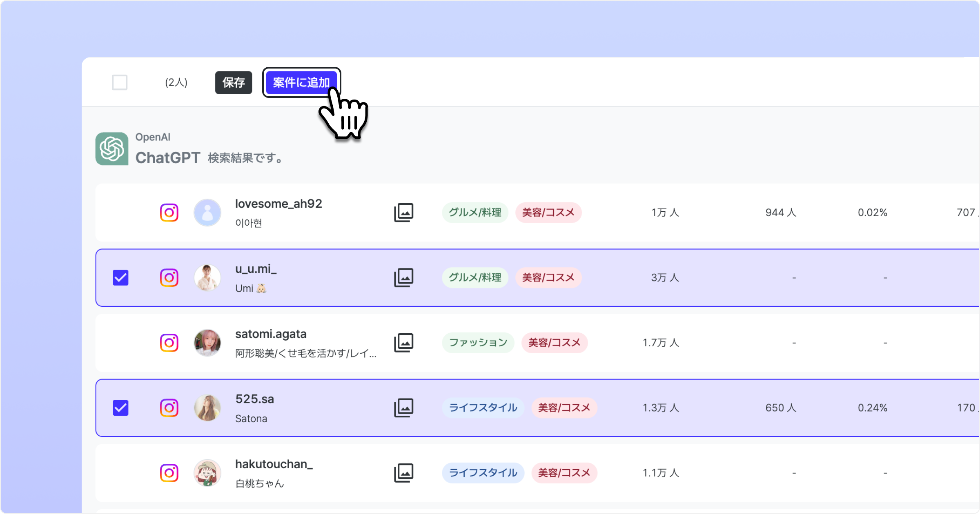Image resolution: width=980 pixels, height=514 pixels.
Task: Open image gallery icon for lovesome_ah92
Action: tap(403, 213)
